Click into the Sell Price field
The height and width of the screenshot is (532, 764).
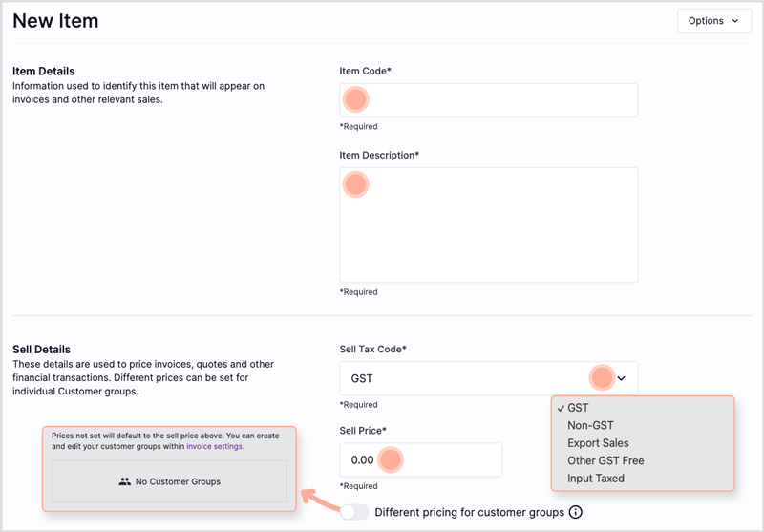tap(420, 459)
